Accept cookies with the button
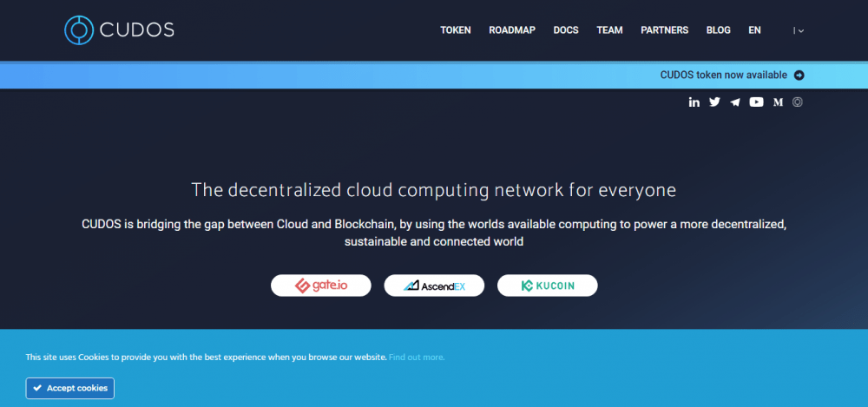The image size is (868, 407). point(70,388)
